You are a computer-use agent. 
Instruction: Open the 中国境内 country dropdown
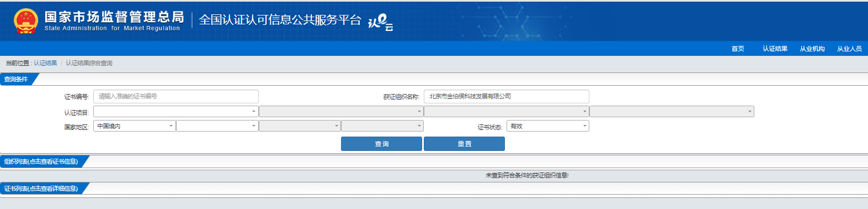[x=135, y=126]
